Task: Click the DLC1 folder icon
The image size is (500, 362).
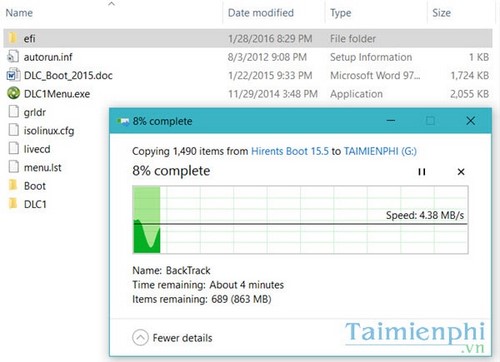Action: pyautogui.click(x=13, y=203)
